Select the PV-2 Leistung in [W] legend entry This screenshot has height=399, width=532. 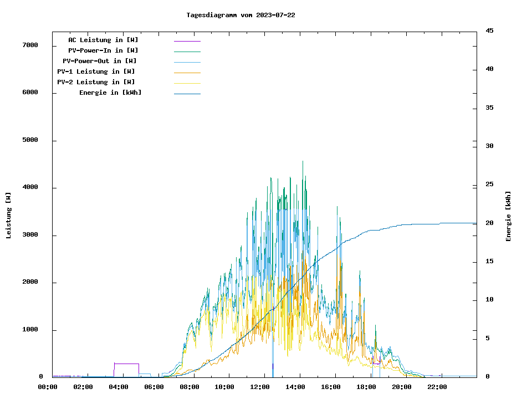click(96, 82)
